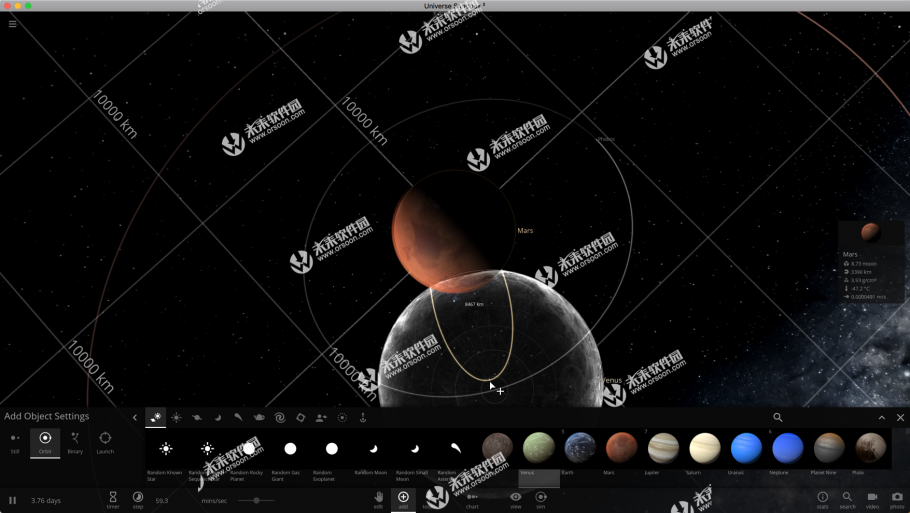
Task: Open the comets category tab
Action: [x=238, y=417]
